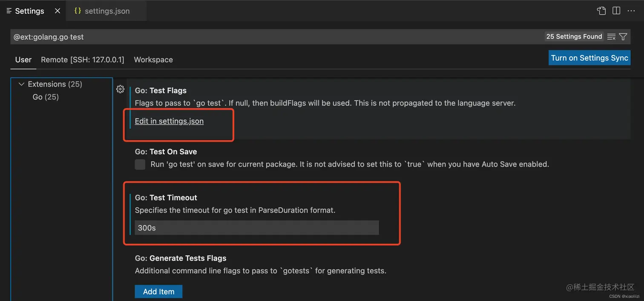Open the More Actions ellipsis menu
The width and height of the screenshot is (644, 301).
click(632, 11)
